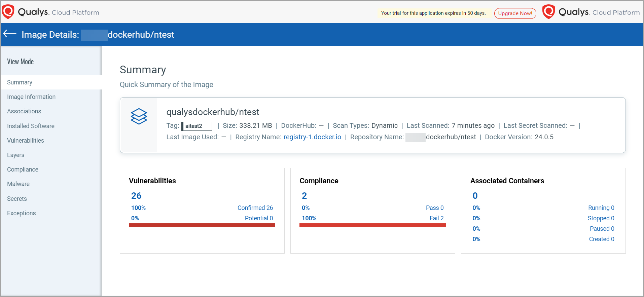Screen dimensions: 644x297
Task: Open the registry-1.docker.io link
Action: click(312, 137)
